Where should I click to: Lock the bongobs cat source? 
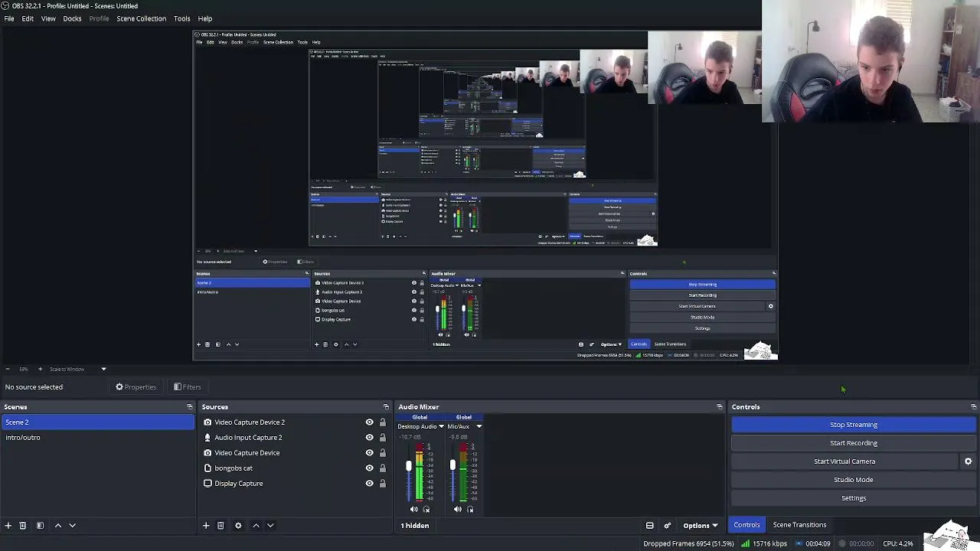[x=383, y=468]
